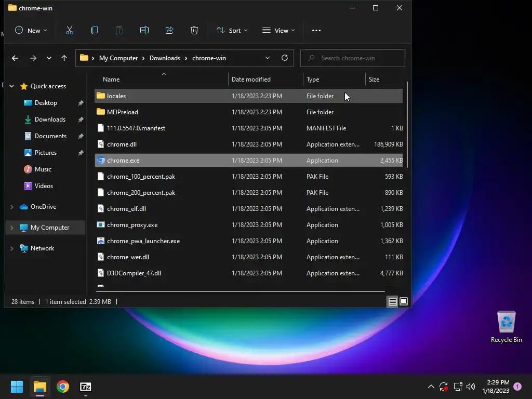
Task: Select Downloads in the sidebar
Action: pyautogui.click(x=50, y=119)
